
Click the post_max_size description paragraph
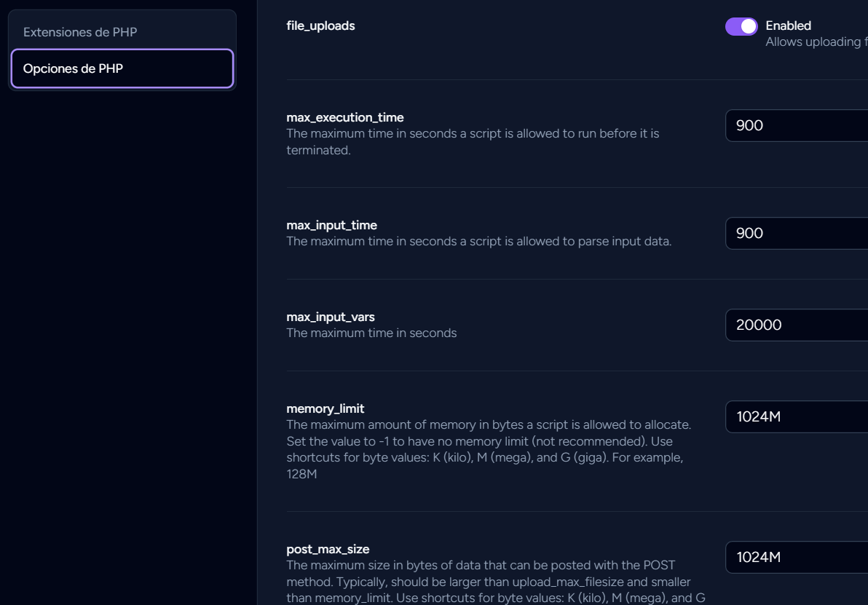[488, 582]
